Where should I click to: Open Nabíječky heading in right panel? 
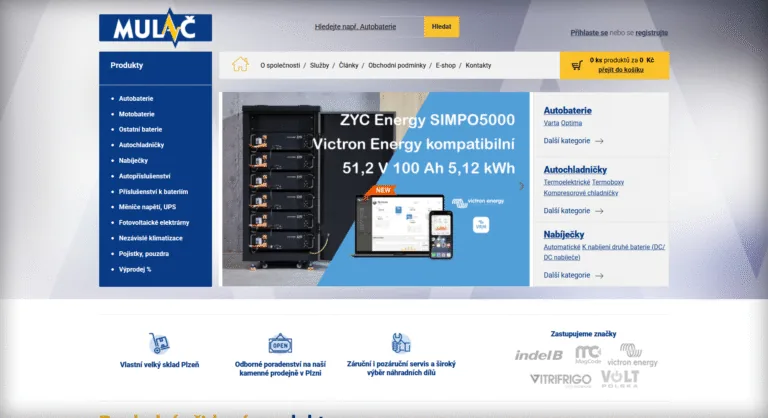[x=564, y=235]
